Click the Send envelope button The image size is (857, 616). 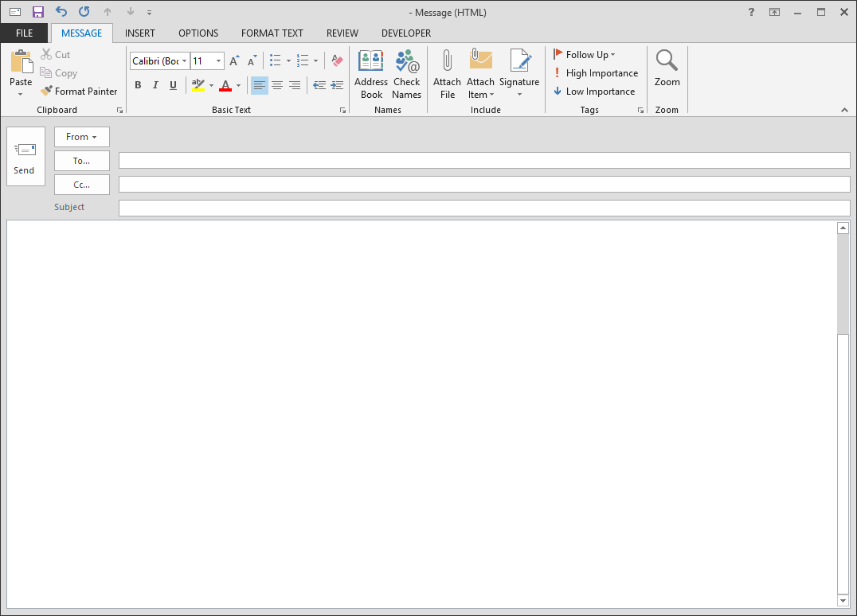click(25, 157)
